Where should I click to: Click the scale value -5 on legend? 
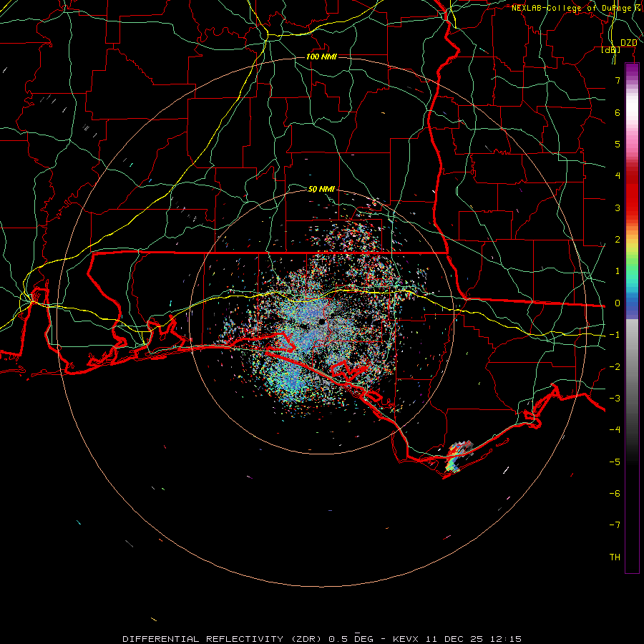pos(615,462)
